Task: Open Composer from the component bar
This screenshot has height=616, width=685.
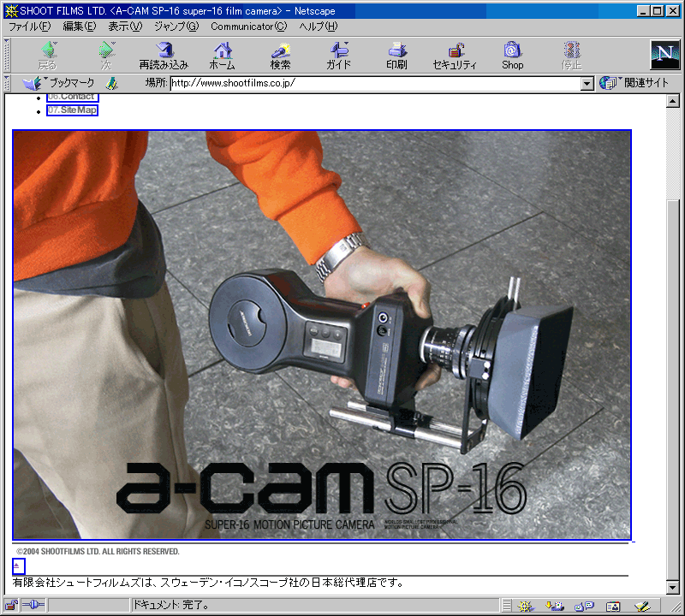Action: (642, 606)
